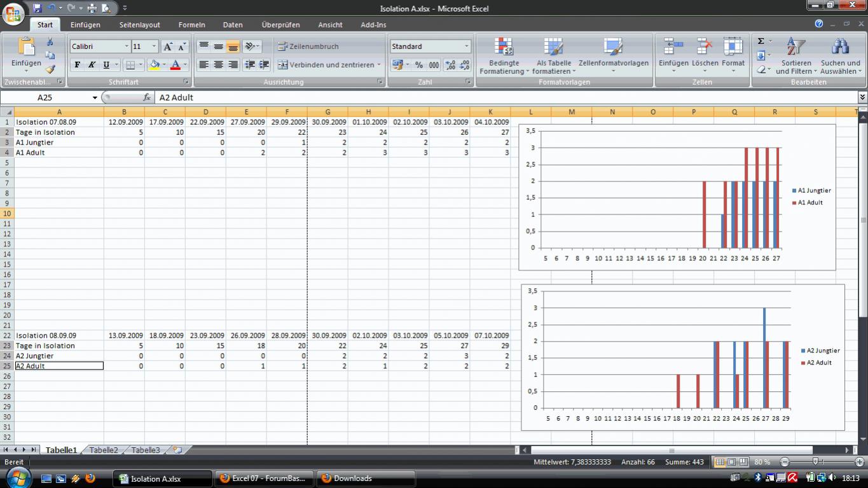Switch to page layout view in status bar

[731, 462]
